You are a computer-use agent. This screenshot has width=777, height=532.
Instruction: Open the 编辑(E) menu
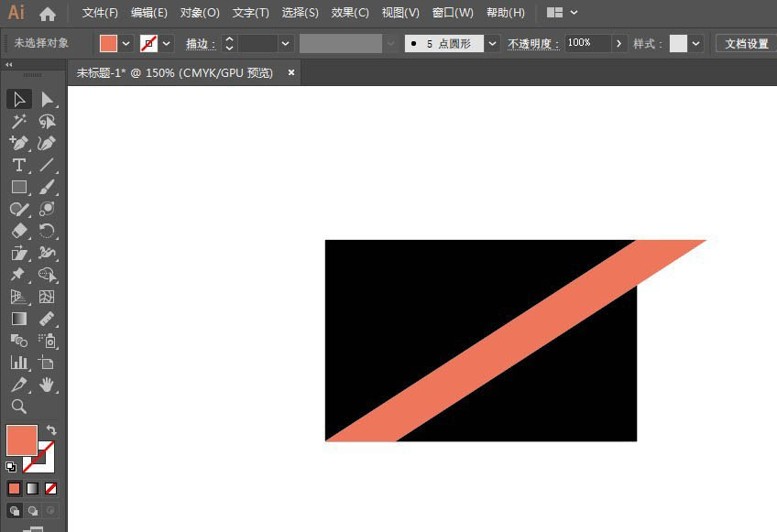(149, 13)
